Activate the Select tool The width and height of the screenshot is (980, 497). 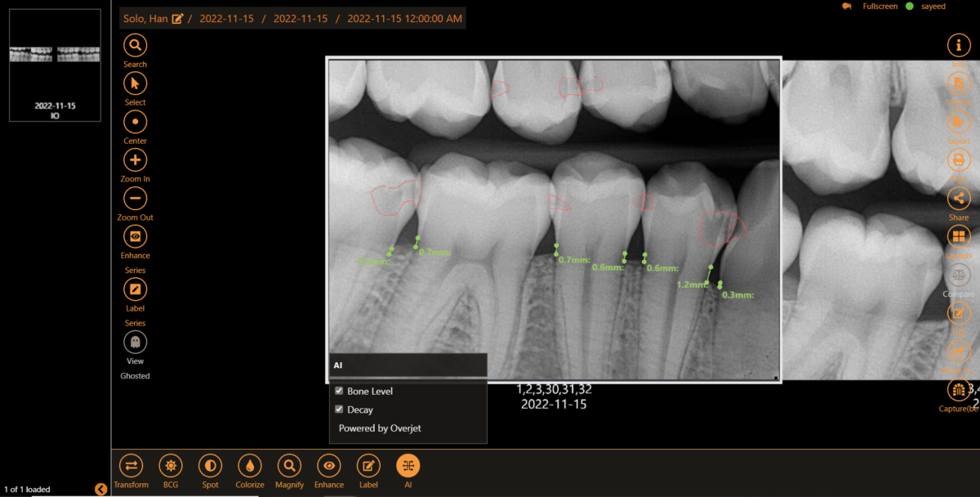pos(135,83)
